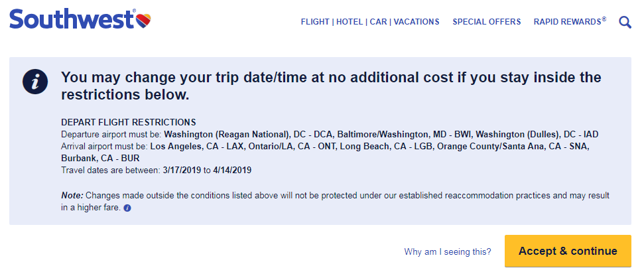The width and height of the screenshot is (644, 278).
Task: Follow the "Why am I seeing this?" link
Action: click(447, 251)
